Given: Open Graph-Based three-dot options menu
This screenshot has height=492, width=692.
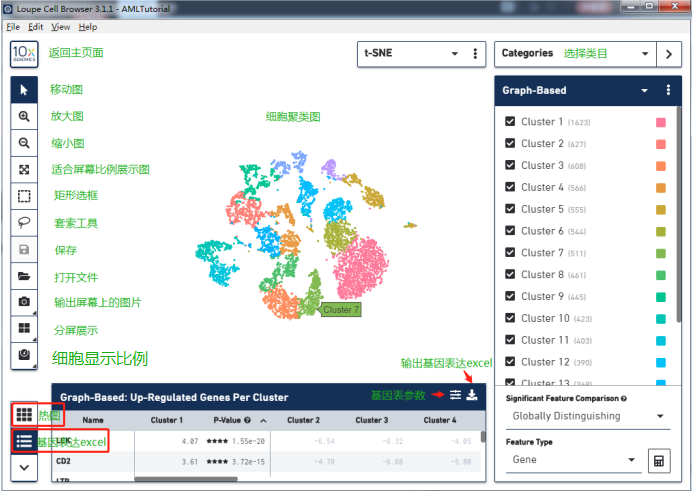Looking at the screenshot, I should coord(668,90).
